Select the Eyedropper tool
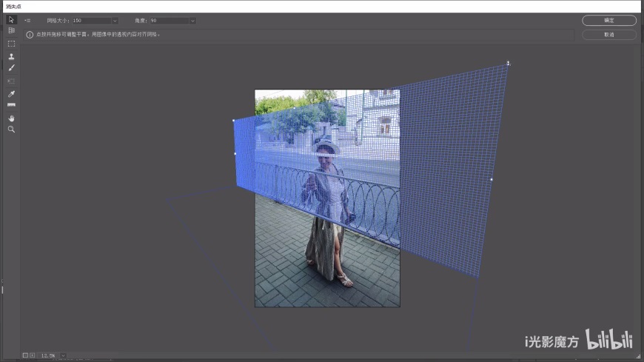This screenshot has width=644, height=362. tap(11, 94)
